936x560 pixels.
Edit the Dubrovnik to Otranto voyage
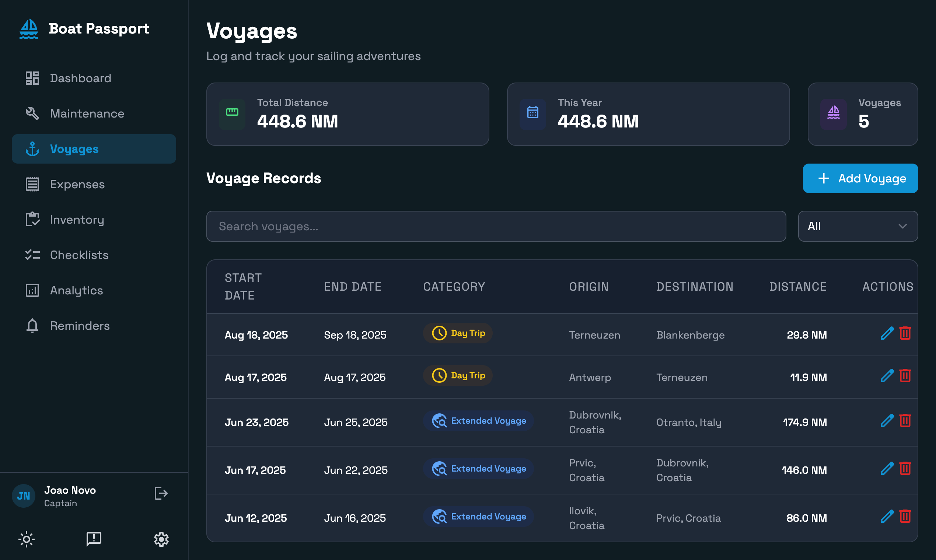point(887,420)
